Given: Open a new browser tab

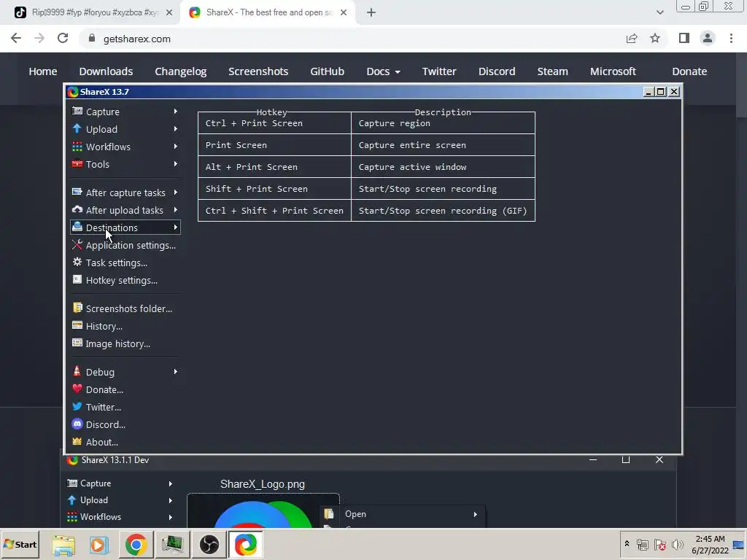Looking at the screenshot, I should [371, 12].
